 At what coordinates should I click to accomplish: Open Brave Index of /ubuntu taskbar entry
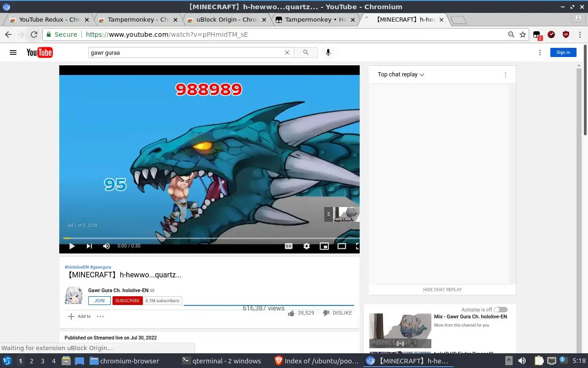[x=317, y=361]
